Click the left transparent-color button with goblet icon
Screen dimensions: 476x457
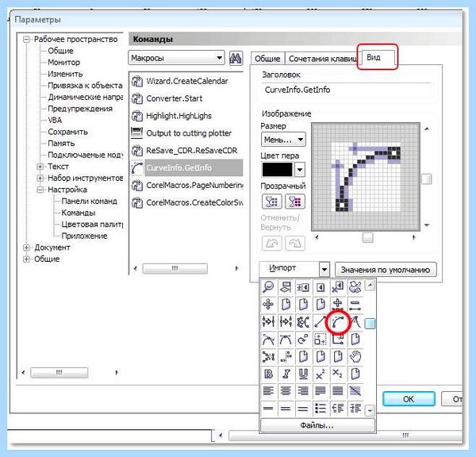pos(271,202)
